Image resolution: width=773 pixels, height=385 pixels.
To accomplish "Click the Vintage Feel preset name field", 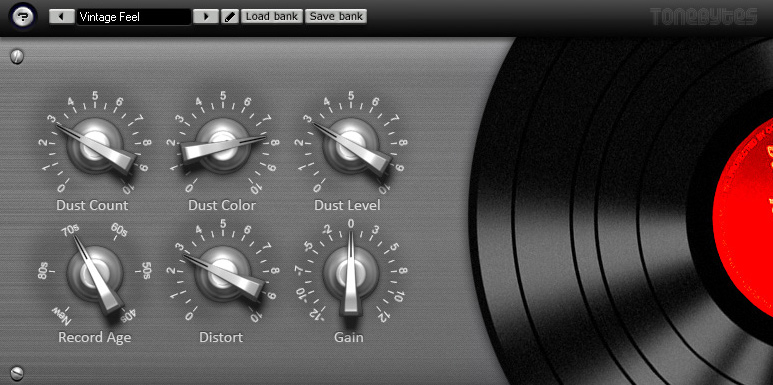I will point(134,17).
